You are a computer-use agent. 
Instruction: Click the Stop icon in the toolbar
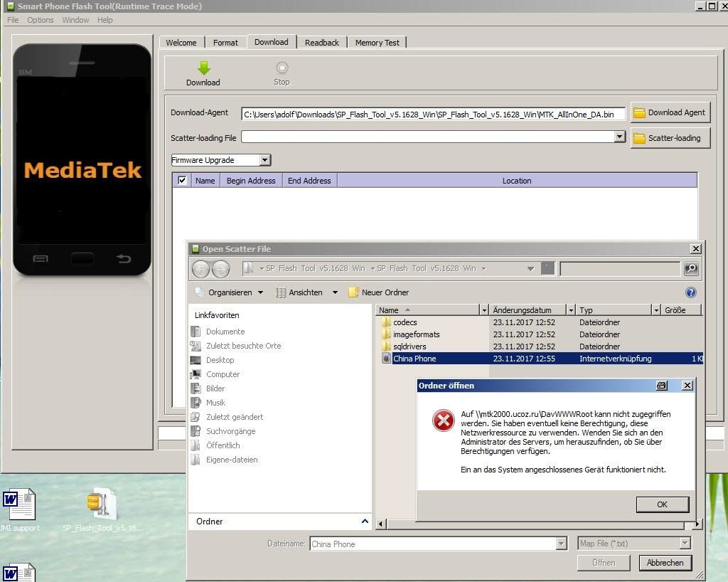282,68
